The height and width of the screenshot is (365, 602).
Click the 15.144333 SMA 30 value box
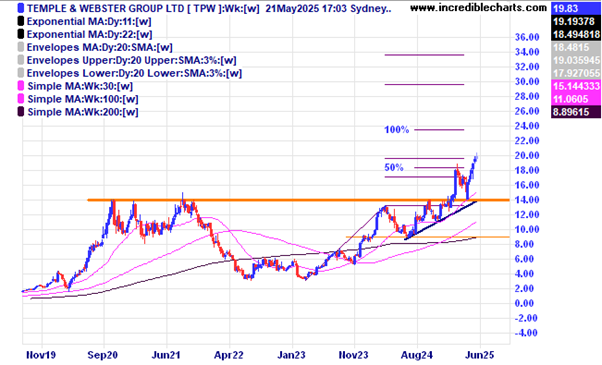pyautogui.click(x=576, y=86)
